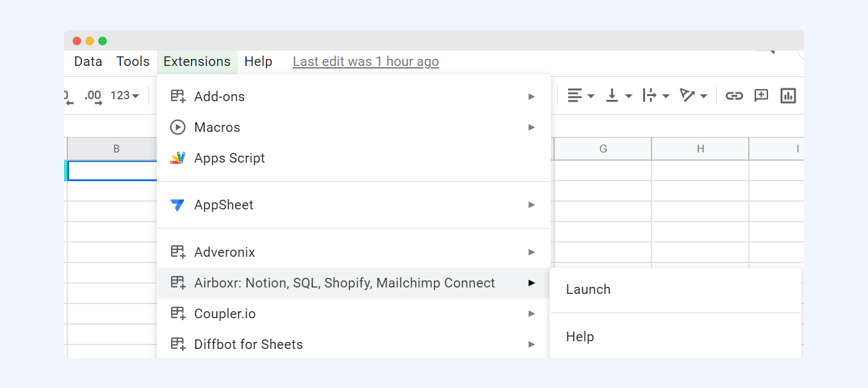
Task: Click the green maximize window button
Action: click(102, 41)
